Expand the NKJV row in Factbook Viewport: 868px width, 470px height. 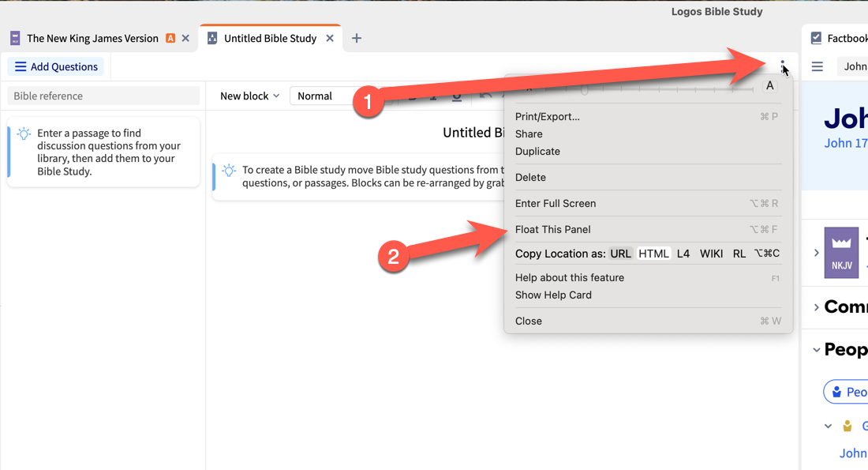click(x=816, y=253)
